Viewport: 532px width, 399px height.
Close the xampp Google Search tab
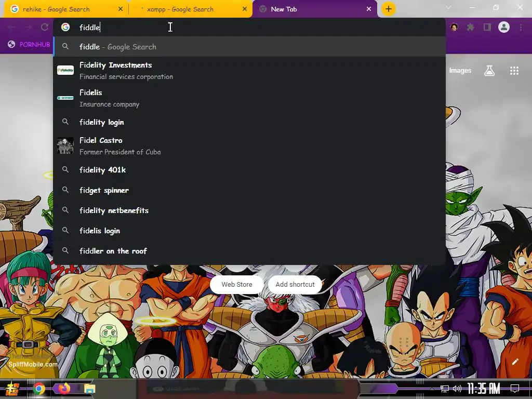pyautogui.click(x=245, y=9)
